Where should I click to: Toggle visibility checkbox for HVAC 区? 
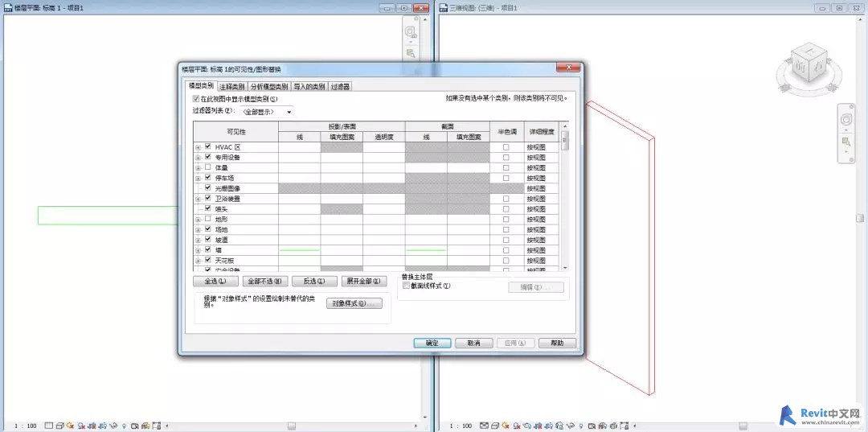click(x=208, y=146)
